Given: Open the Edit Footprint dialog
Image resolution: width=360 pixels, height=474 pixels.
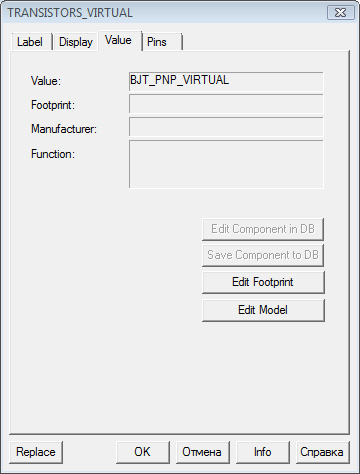Looking at the screenshot, I should 263,282.
